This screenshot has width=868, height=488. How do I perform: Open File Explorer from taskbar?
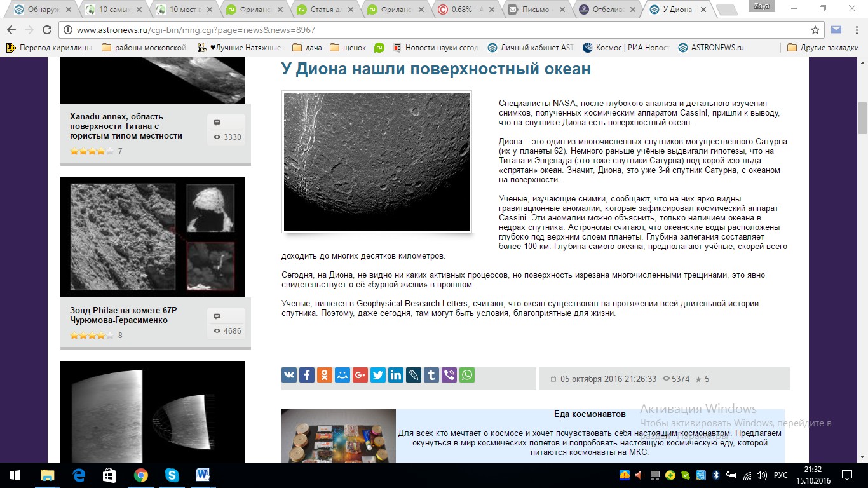[x=48, y=475]
